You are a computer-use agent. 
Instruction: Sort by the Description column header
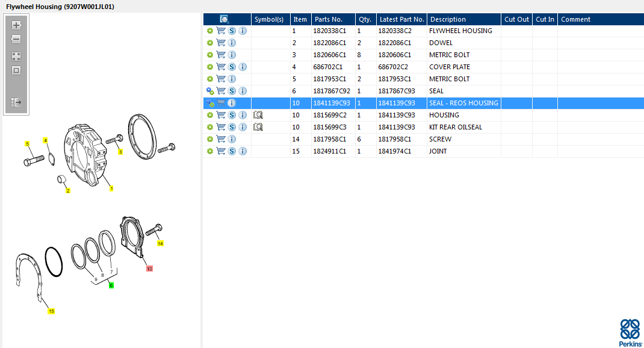[464, 19]
